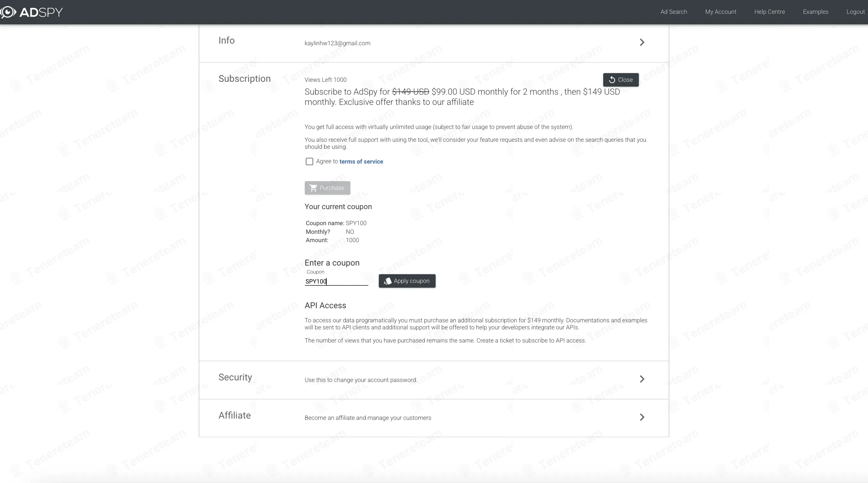
Task: Click 'Use this to change your account password'
Action: coord(361,380)
